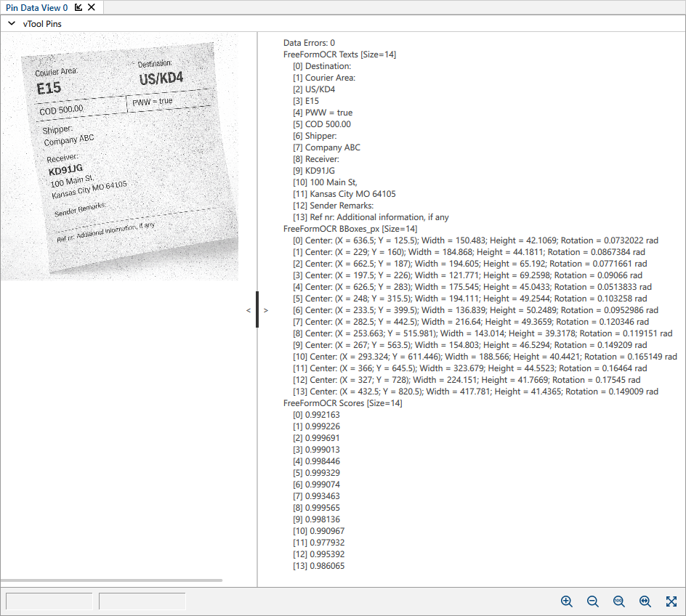Screen dimensions: 686x616
Task: Select score entry '[11] 0.977932'
Action: click(319, 543)
